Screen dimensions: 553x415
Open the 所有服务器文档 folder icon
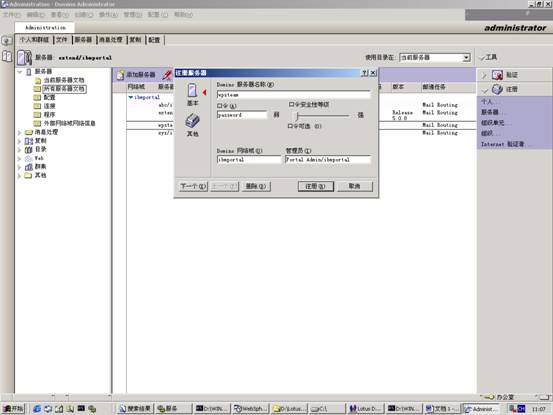pyautogui.click(x=37, y=89)
